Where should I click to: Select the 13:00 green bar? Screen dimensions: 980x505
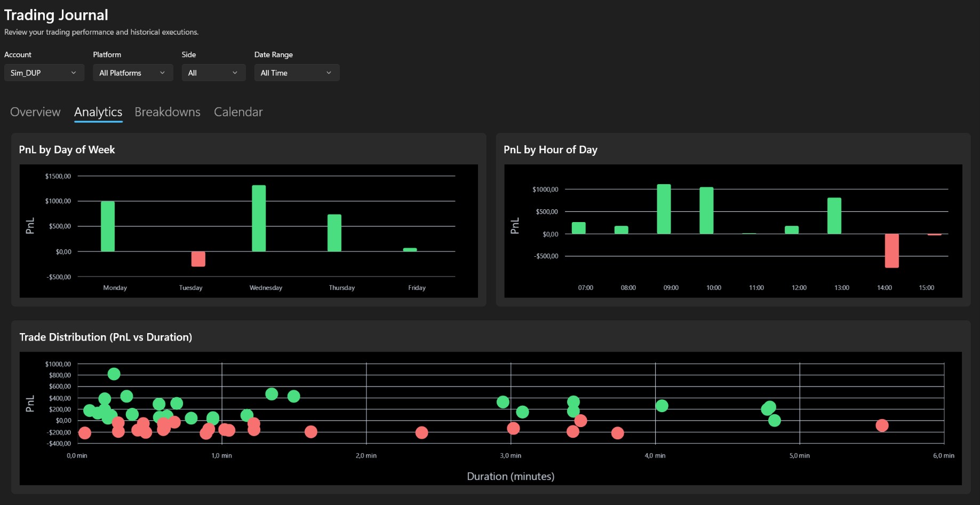coord(834,216)
